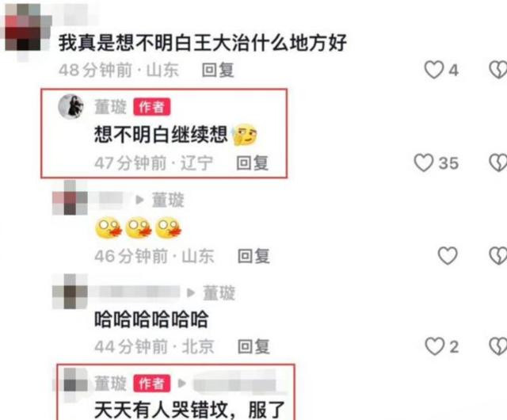The width and height of the screenshot is (507, 420).
Task: Reply to the 44分钟前 北京 comment
Action: coord(253,346)
